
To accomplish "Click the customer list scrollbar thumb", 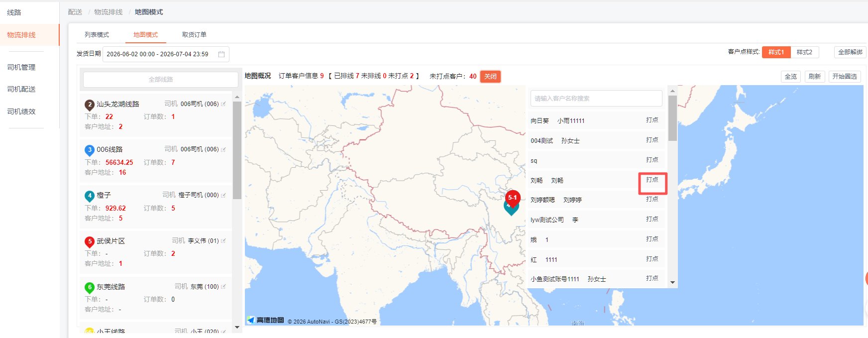I will tap(672, 118).
